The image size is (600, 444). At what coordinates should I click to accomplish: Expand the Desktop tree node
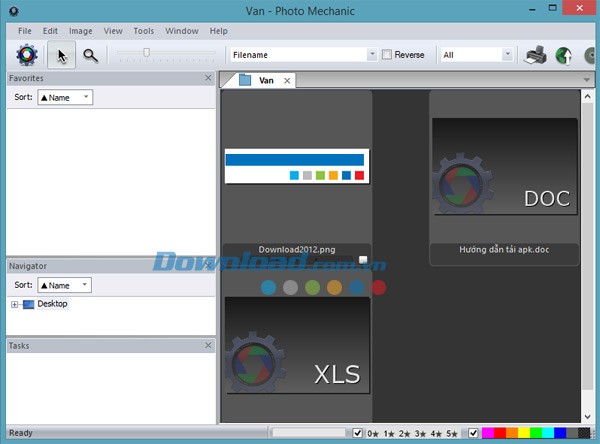coord(15,304)
